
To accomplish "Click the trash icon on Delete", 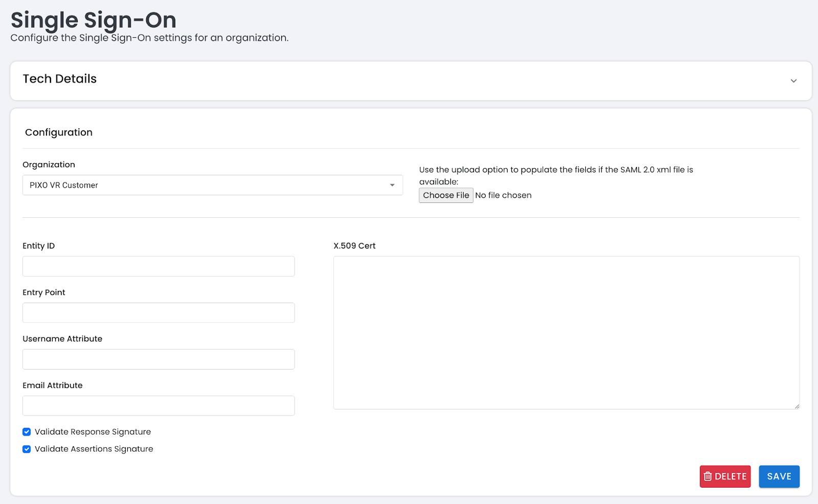I will [708, 476].
